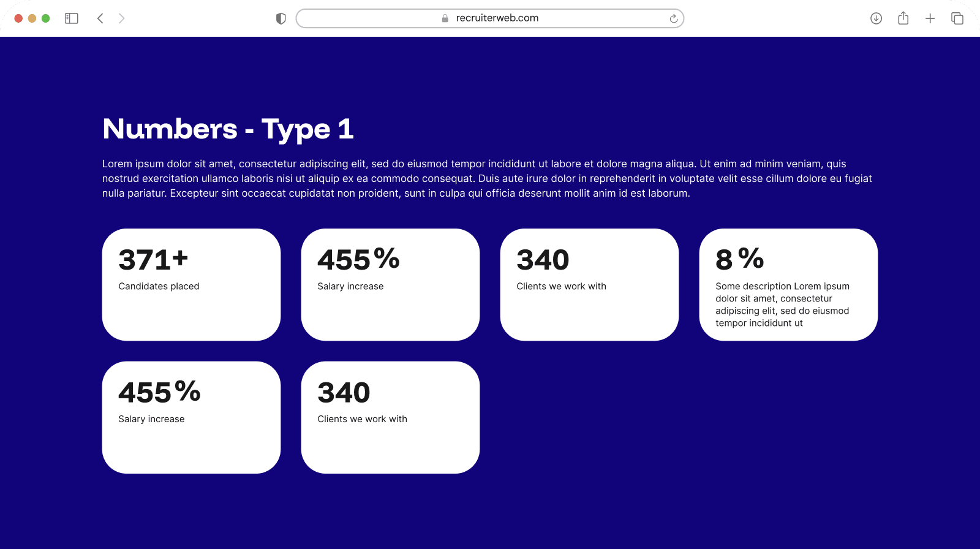Select the first 455% Salary increase card
This screenshot has width=980, height=549.
[390, 284]
